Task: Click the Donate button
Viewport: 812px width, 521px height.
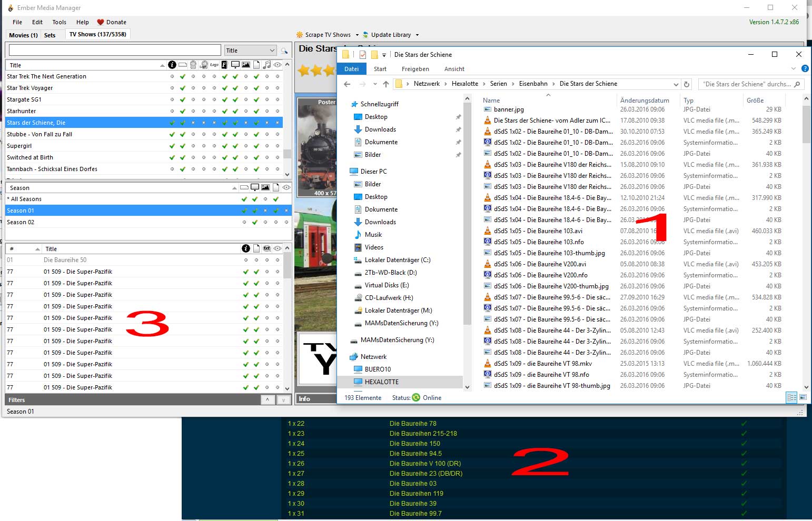Action: tap(111, 22)
